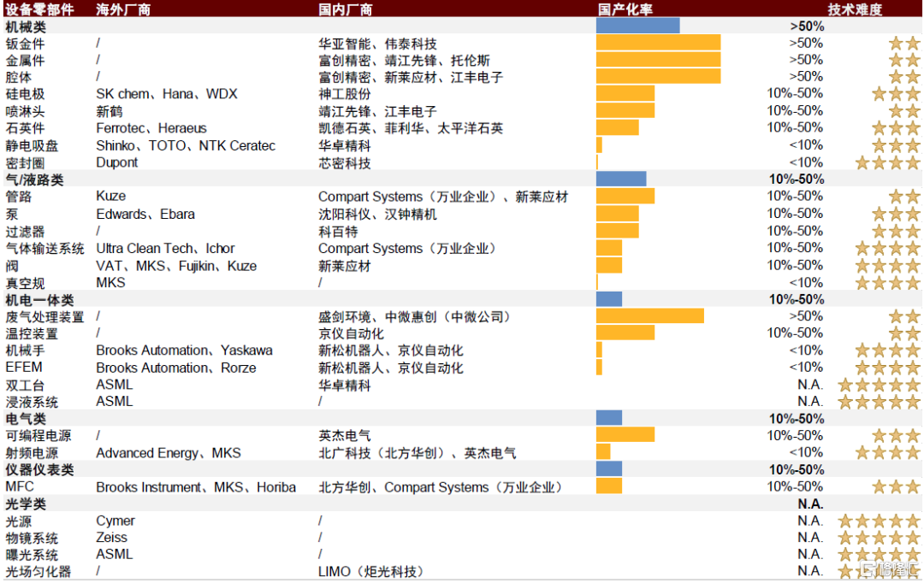Click the 真空规 row label
Image resolution: width=924 pixels, height=583 pixels.
26,283
